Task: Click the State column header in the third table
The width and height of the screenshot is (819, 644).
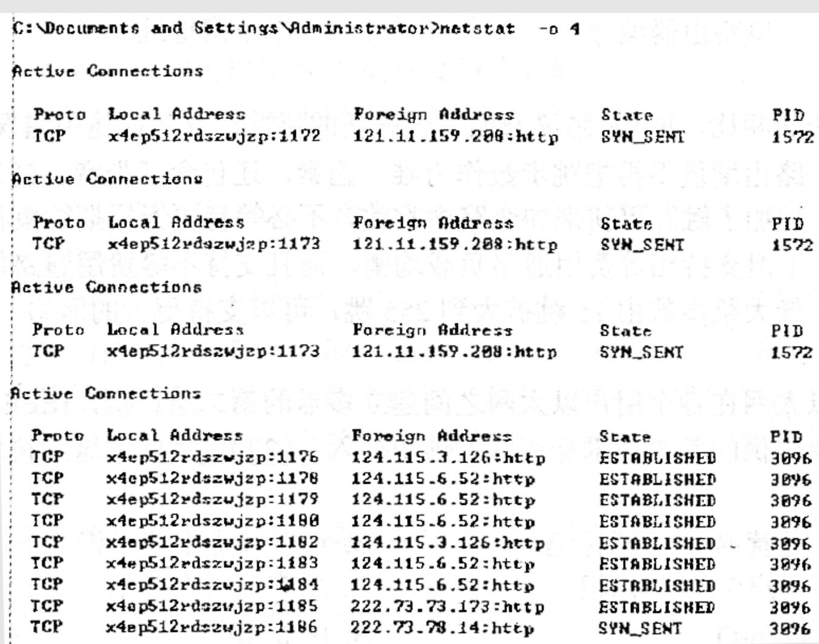Action: pyautogui.click(x=626, y=331)
